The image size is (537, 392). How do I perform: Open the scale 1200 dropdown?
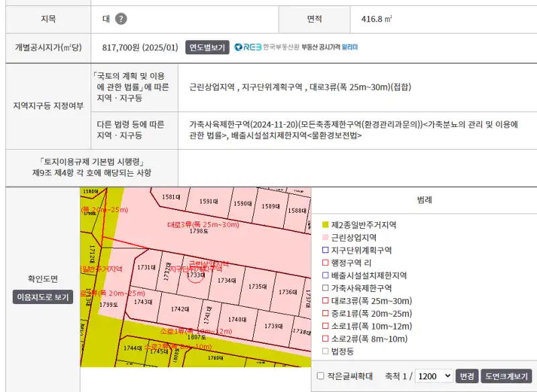tap(433, 376)
